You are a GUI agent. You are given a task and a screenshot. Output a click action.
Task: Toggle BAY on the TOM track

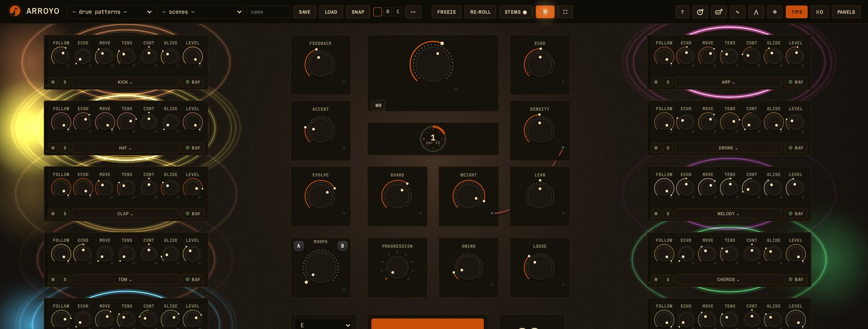click(193, 280)
